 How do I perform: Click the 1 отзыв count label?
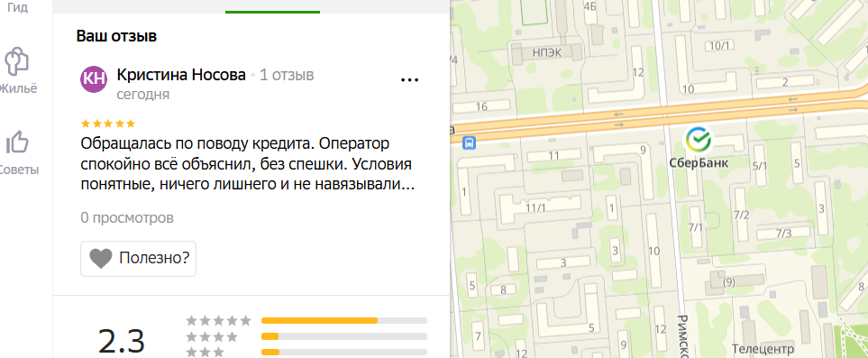[x=287, y=75]
